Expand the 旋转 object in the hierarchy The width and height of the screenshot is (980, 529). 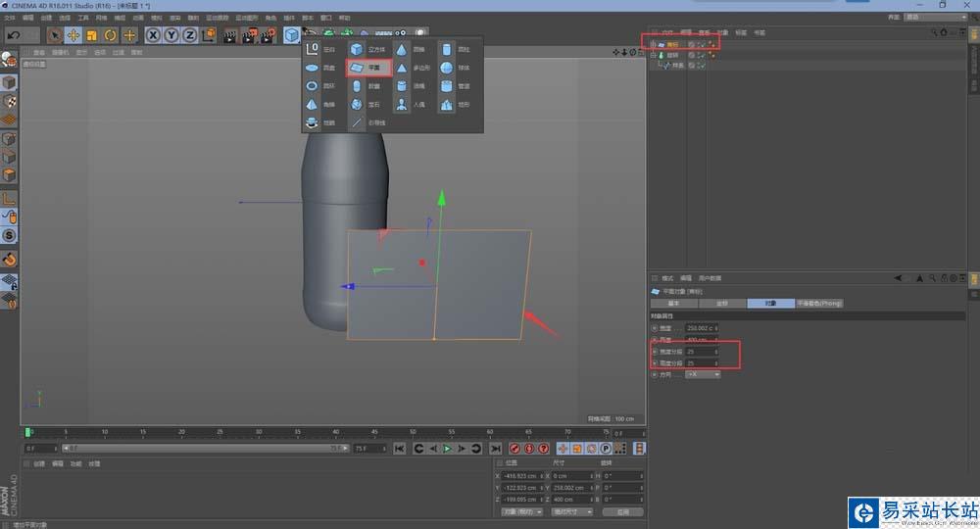[653, 56]
